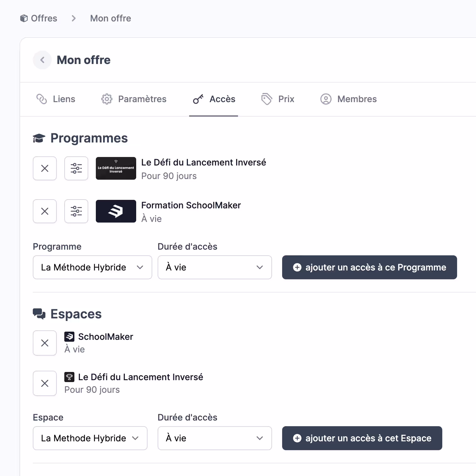Click the Programmes graduation cap icon
This screenshot has height=476, width=476.
tap(39, 138)
